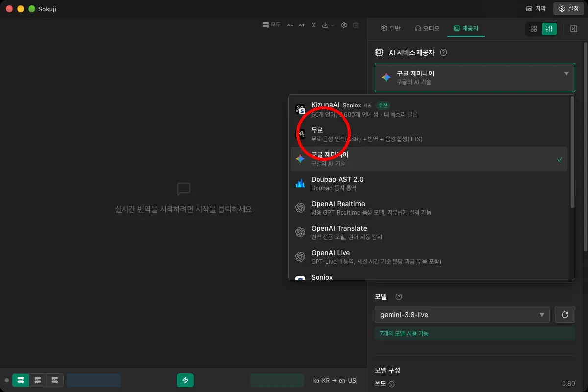Pick Doubao AST 2.0 provider
Screen dimensions: 588x392
click(429, 183)
